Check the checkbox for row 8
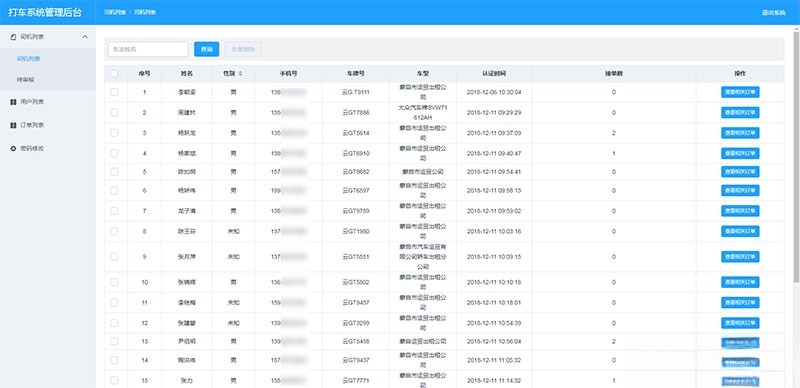 [x=114, y=231]
